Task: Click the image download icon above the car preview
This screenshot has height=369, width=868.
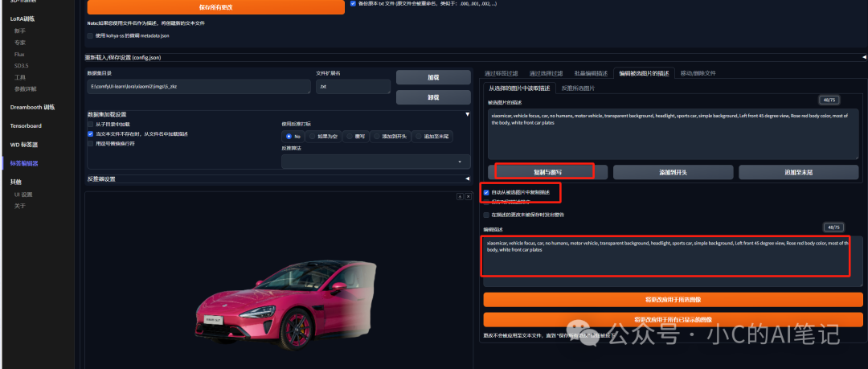Action: click(460, 197)
